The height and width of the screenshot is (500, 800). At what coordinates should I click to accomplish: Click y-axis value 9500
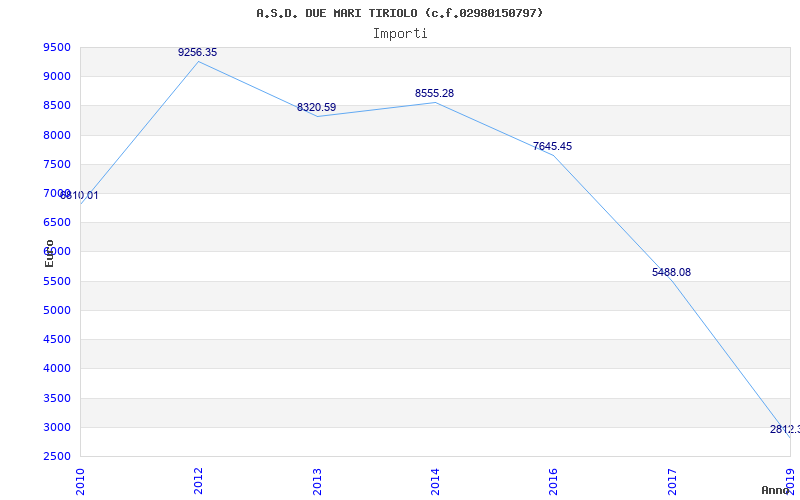pos(57,47)
